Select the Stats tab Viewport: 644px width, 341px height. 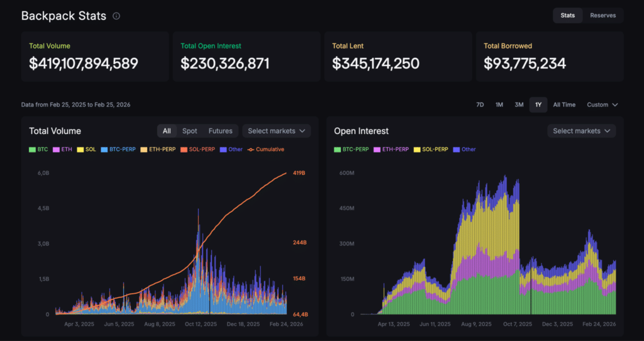point(568,16)
